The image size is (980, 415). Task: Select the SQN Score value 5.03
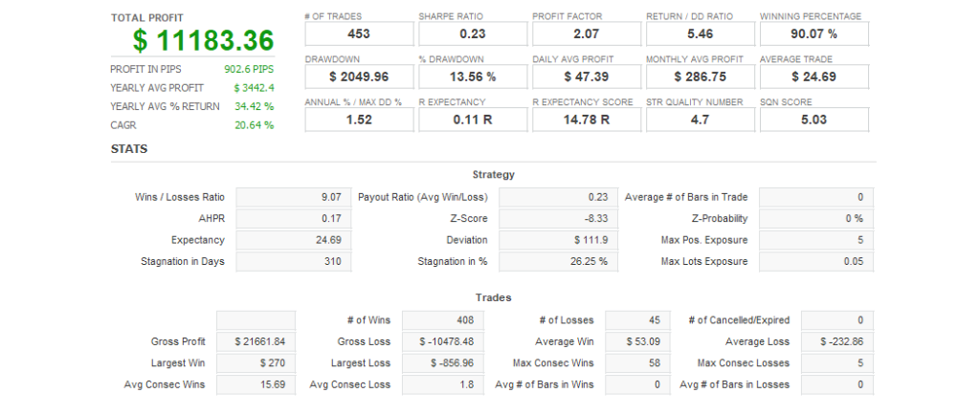(814, 120)
